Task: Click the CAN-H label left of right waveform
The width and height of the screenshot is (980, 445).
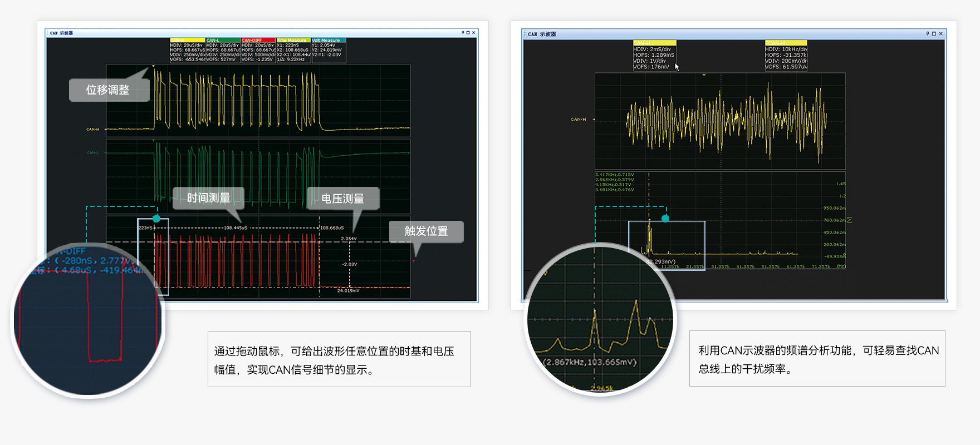Action: tap(578, 119)
